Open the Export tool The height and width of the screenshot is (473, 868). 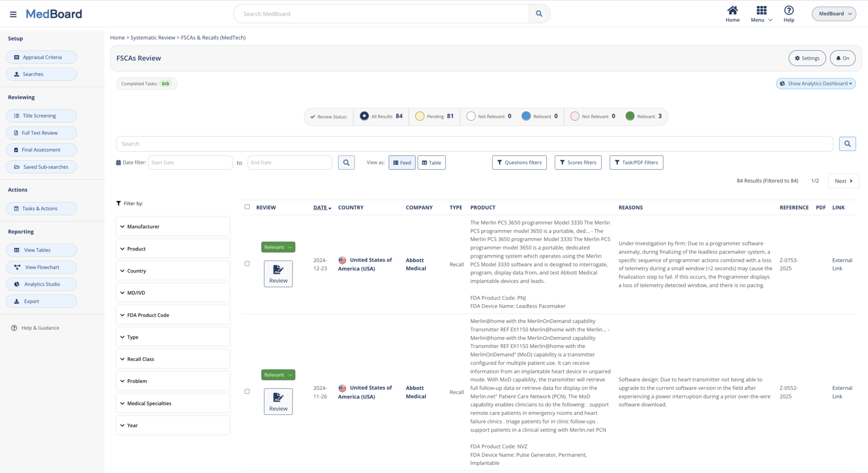[41, 301]
